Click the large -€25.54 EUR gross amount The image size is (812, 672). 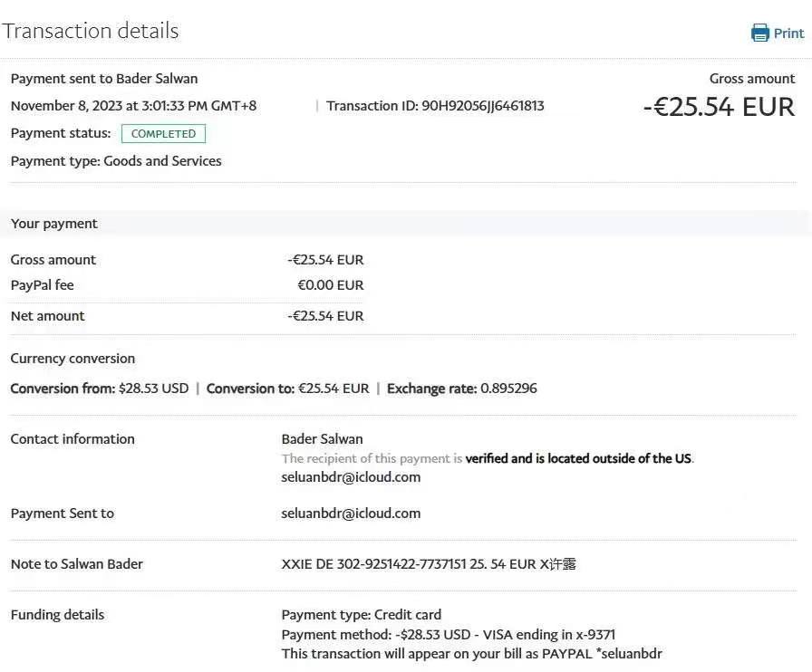pos(719,107)
